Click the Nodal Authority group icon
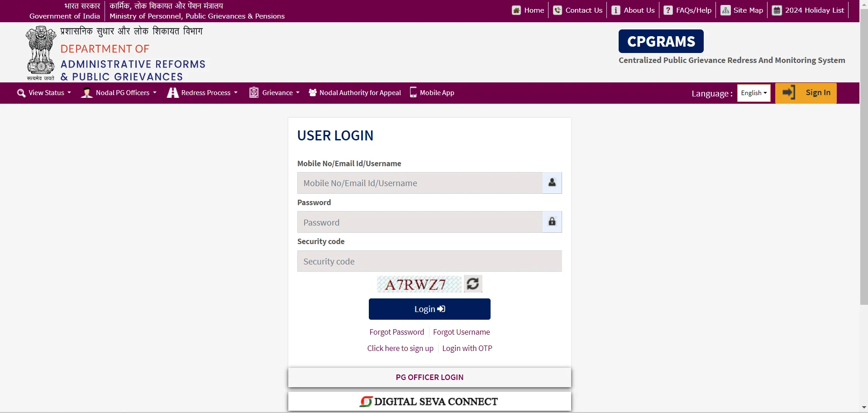868x413 pixels. [x=313, y=92]
